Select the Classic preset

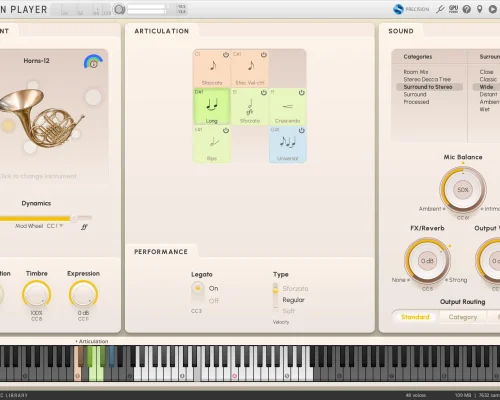pos(488,79)
